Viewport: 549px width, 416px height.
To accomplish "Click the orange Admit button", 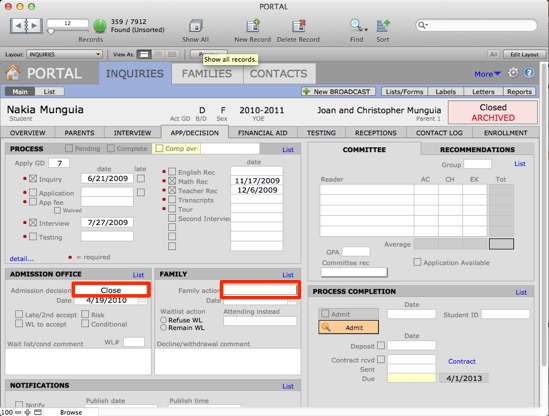I will (x=348, y=327).
